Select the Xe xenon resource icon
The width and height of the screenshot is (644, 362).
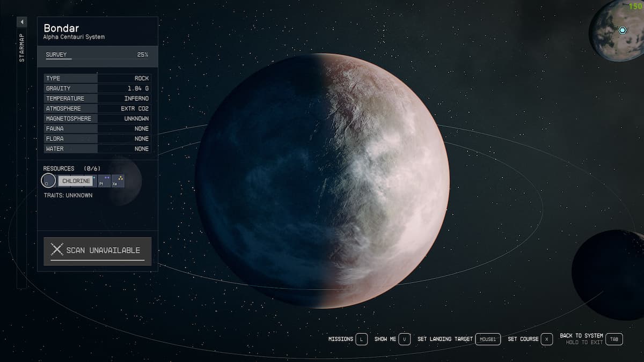(x=118, y=181)
